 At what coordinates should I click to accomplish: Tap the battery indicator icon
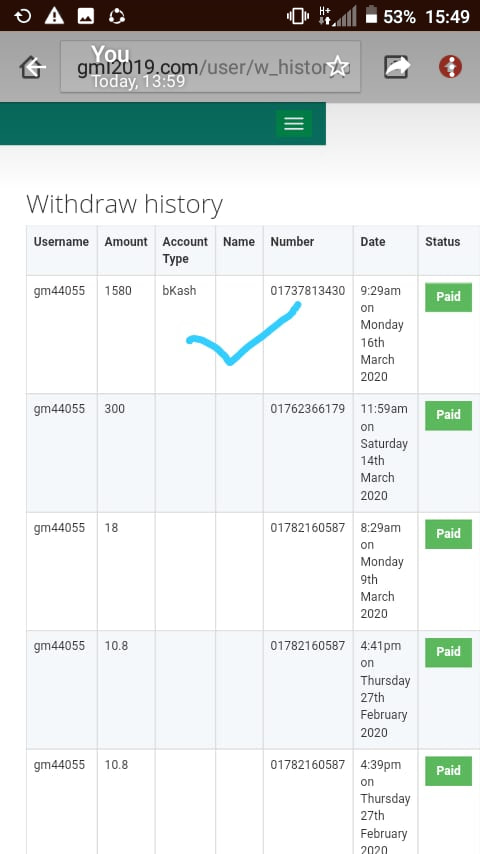(371, 15)
